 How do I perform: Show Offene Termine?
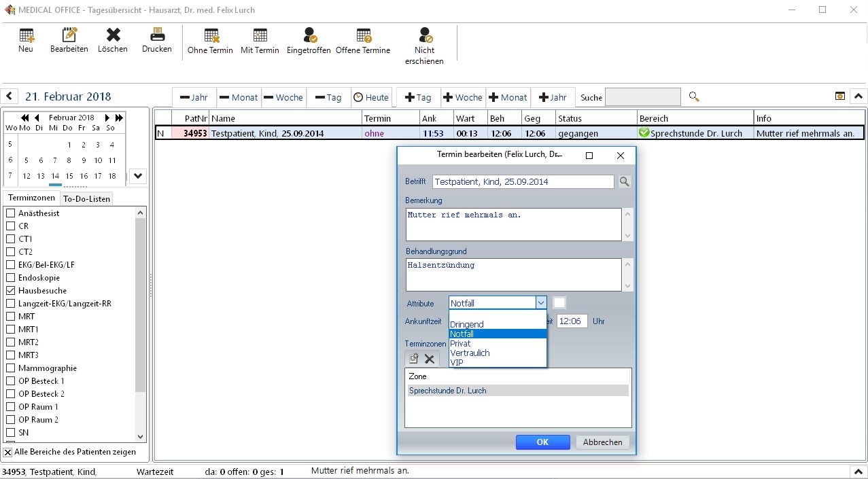(364, 41)
